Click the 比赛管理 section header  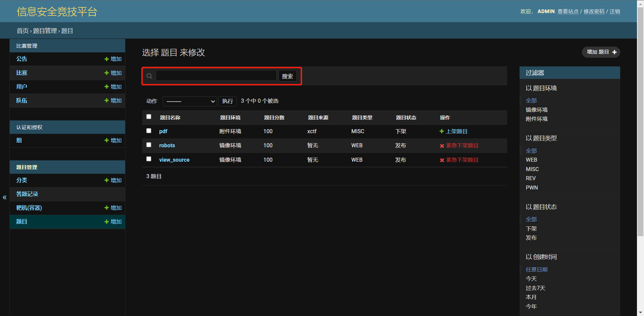[x=27, y=46]
